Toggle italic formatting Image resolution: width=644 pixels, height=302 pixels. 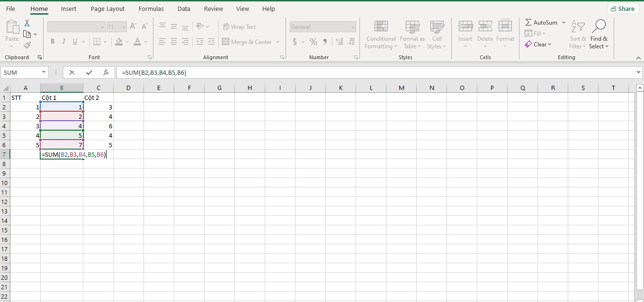[63, 42]
